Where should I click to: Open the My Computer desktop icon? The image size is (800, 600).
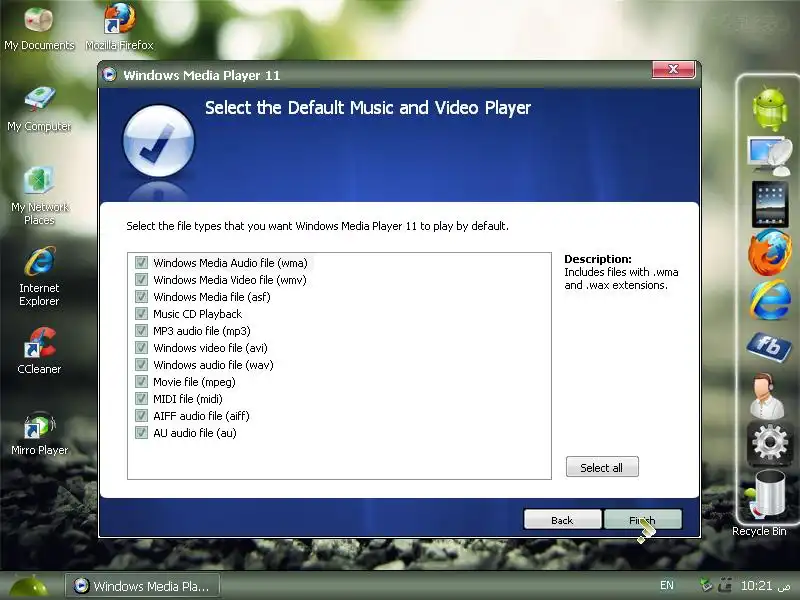tap(39, 109)
